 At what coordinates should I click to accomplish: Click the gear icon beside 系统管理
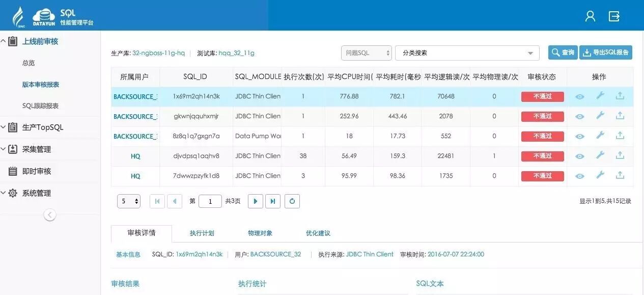tap(13, 193)
